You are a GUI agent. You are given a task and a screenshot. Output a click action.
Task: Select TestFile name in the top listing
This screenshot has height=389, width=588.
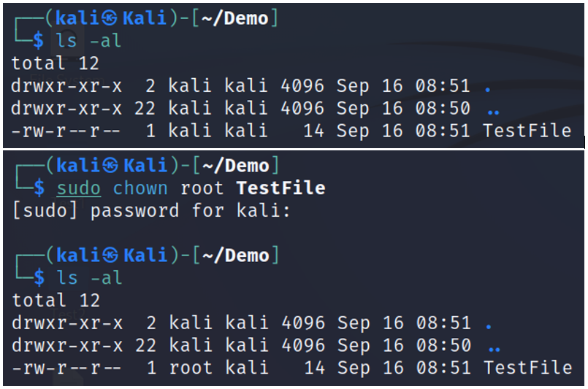[527, 131]
